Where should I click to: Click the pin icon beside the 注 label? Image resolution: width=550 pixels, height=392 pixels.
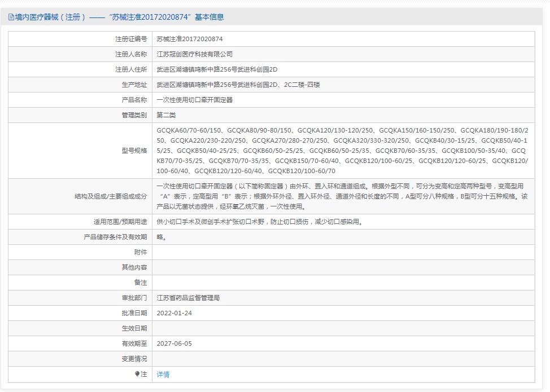click(x=137, y=374)
